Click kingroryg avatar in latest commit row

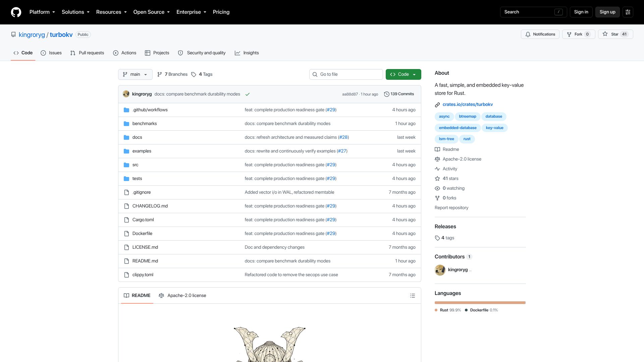[x=126, y=94]
